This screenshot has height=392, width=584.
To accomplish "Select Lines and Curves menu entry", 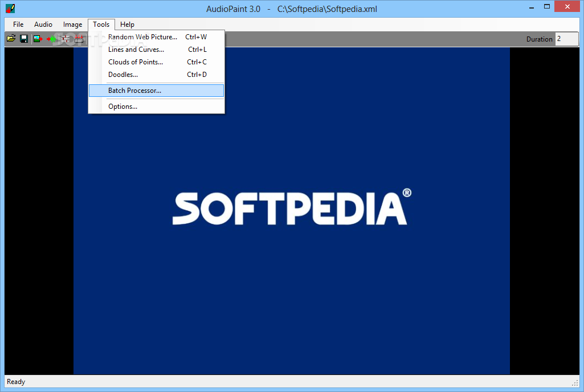I will click(157, 50).
